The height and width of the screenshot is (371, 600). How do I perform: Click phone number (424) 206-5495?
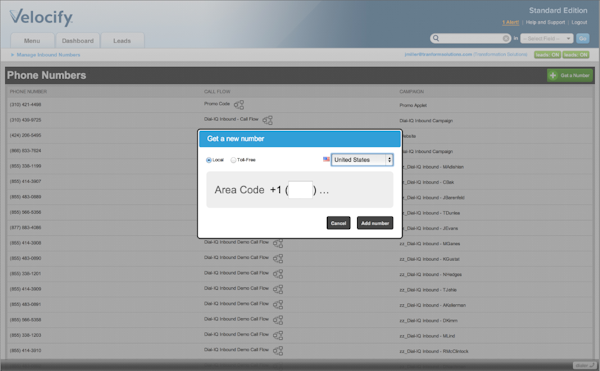tap(25, 135)
